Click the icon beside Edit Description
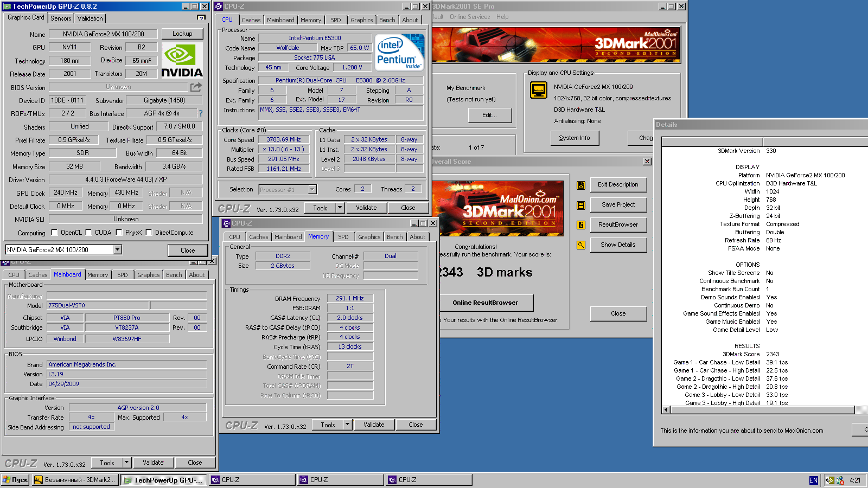This screenshot has width=868, height=488. click(581, 185)
